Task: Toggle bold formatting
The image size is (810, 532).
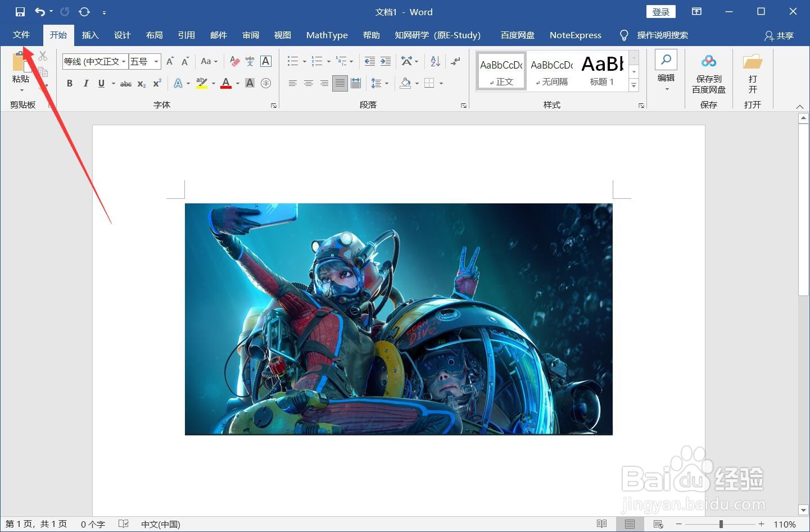Action: point(70,84)
